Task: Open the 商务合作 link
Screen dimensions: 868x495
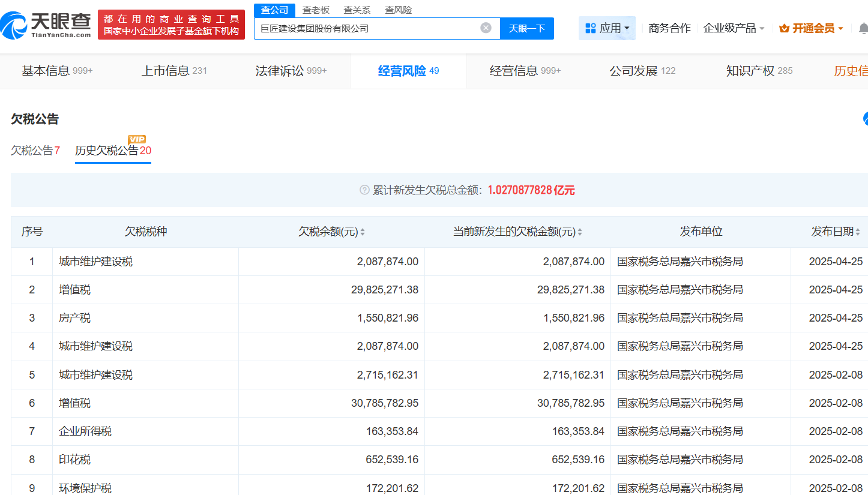Action: point(669,28)
